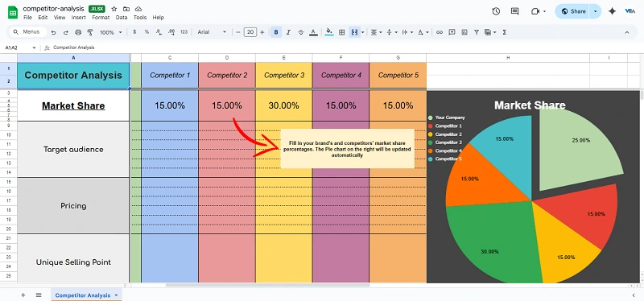Open the Insert menu
This screenshot has height=301, width=644.
(x=78, y=18)
